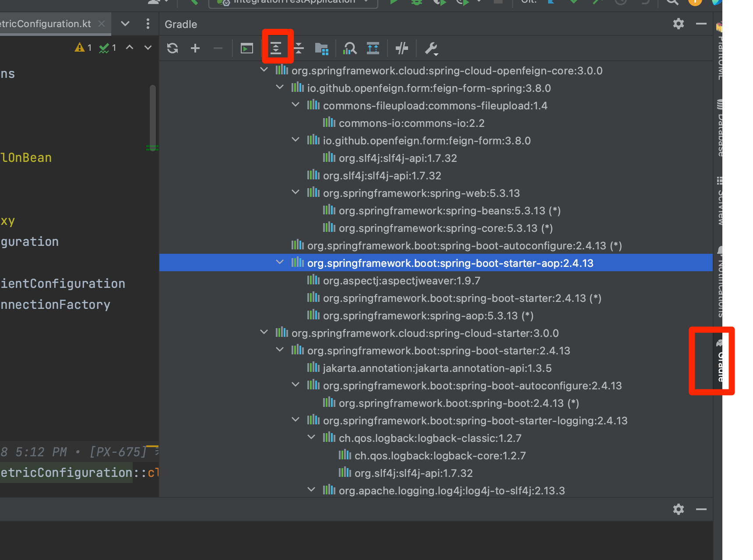The image size is (753, 560).
Task: Open the editor tab actions kebab menu
Action: pyautogui.click(x=148, y=24)
